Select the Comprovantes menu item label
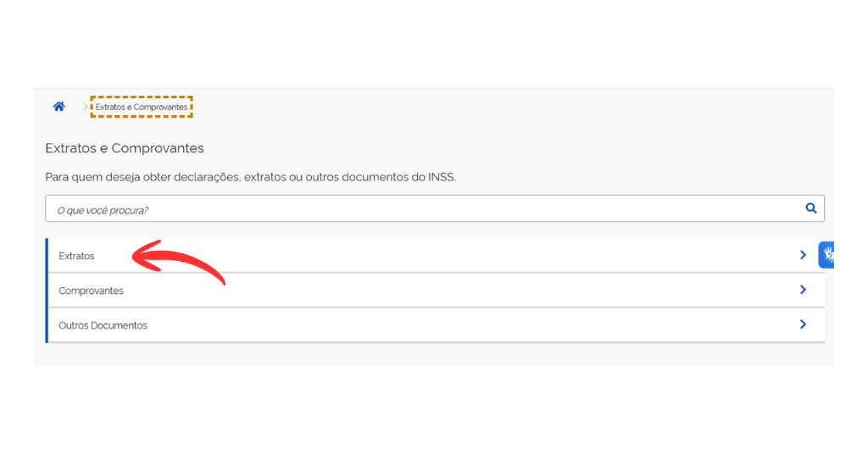 [x=91, y=291]
